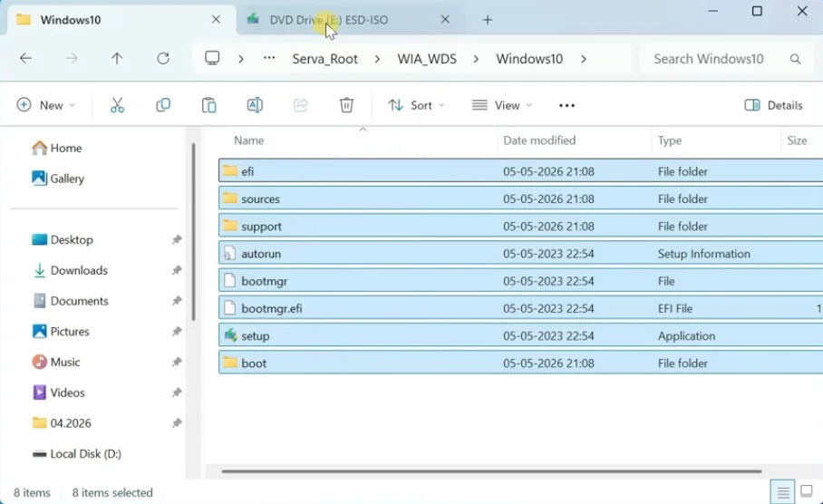
Task: Add a new tab with plus
Action: pos(488,20)
